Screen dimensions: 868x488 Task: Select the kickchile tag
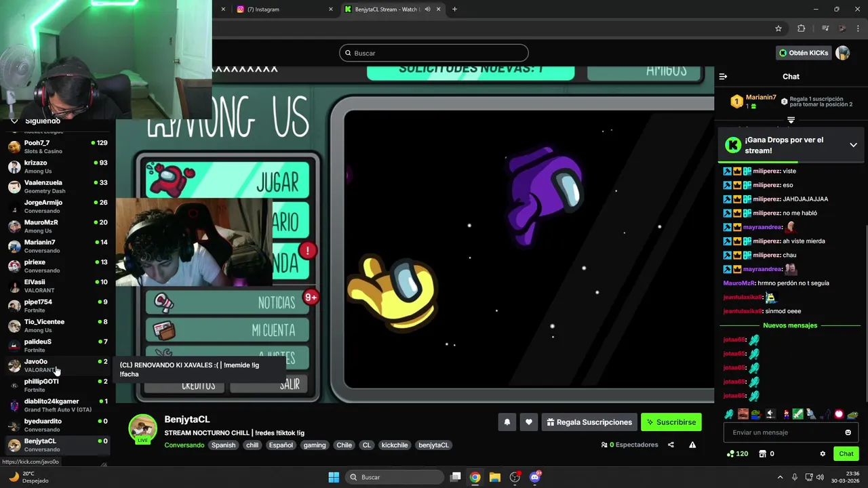(x=395, y=445)
